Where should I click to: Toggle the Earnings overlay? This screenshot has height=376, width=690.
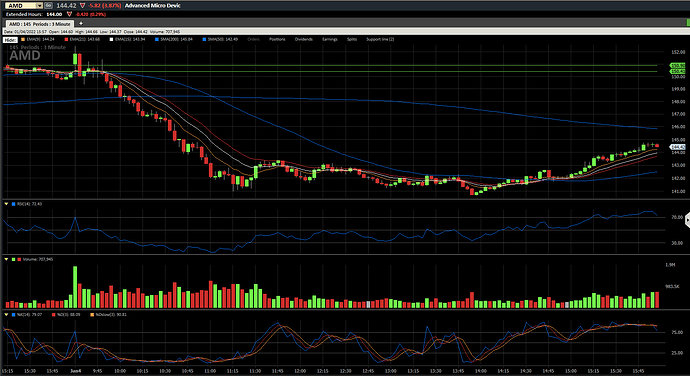(x=330, y=40)
